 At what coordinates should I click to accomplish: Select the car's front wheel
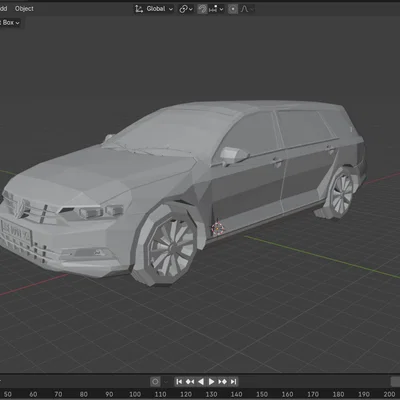[x=172, y=247]
